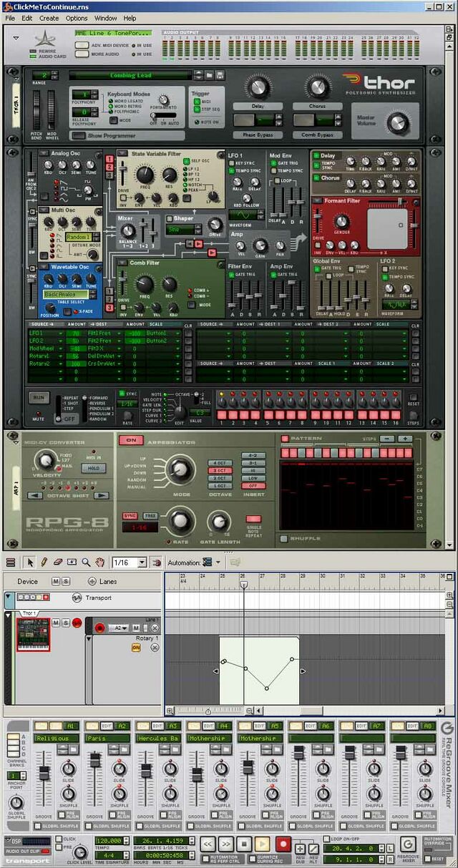Toggle the Rotary 1 lane ON button
The width and height of the screenshot is (458, 868).
136,647
